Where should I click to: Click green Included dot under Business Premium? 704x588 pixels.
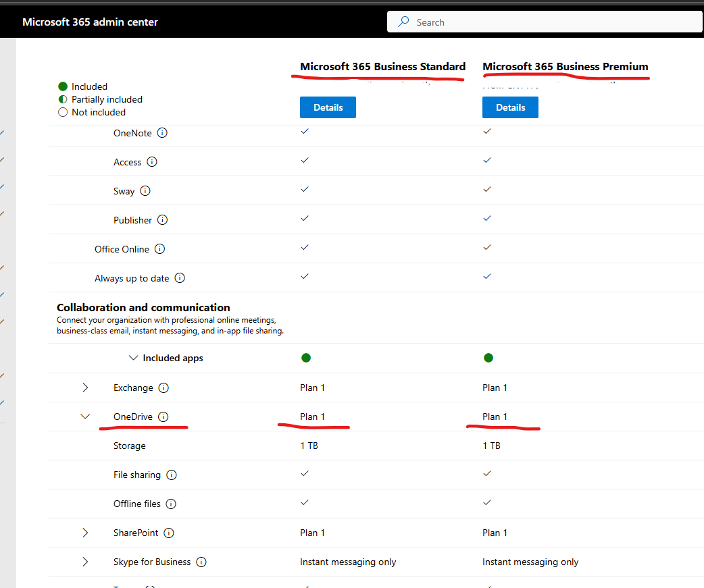[x=488, y=358]
